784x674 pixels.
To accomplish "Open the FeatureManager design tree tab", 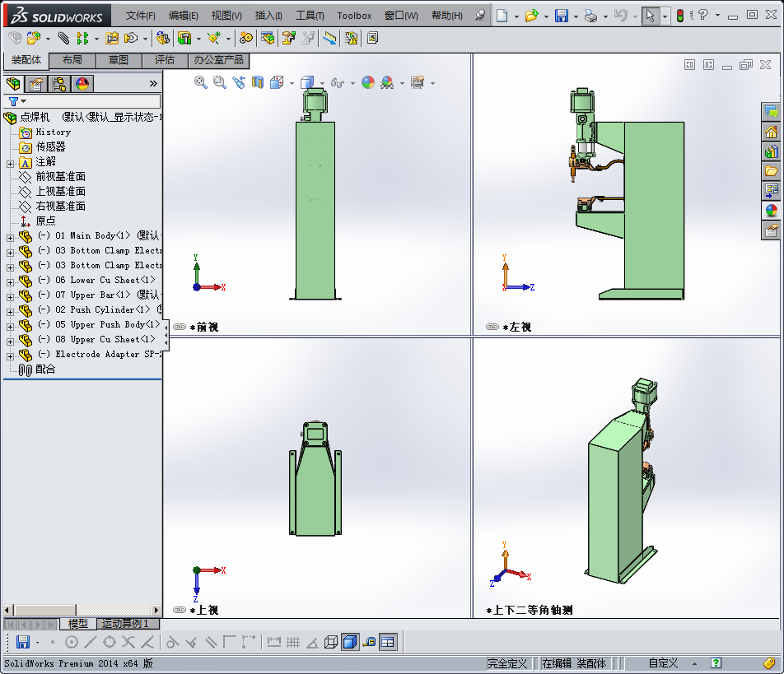I will [x=13, y=83].
